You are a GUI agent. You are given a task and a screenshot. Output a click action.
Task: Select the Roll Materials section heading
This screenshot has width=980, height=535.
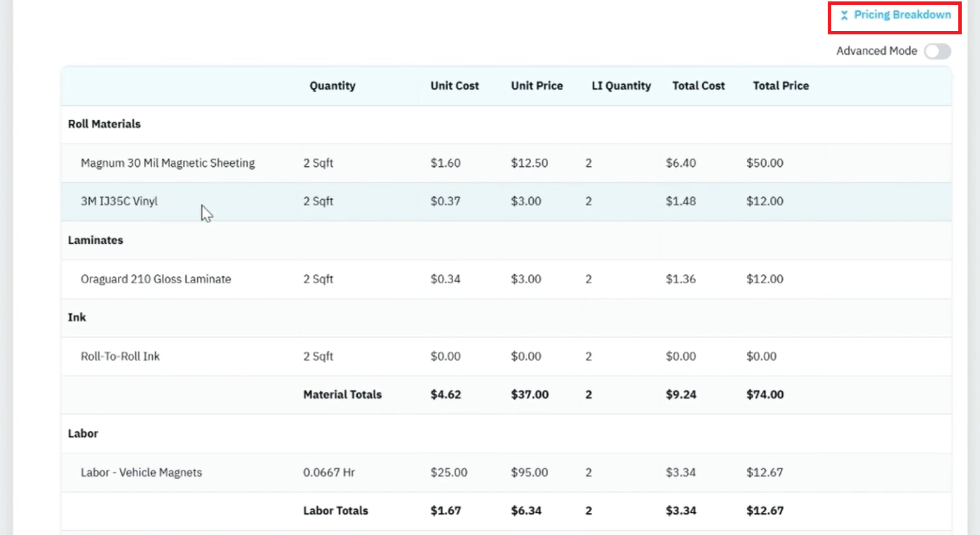click(105, 124)
